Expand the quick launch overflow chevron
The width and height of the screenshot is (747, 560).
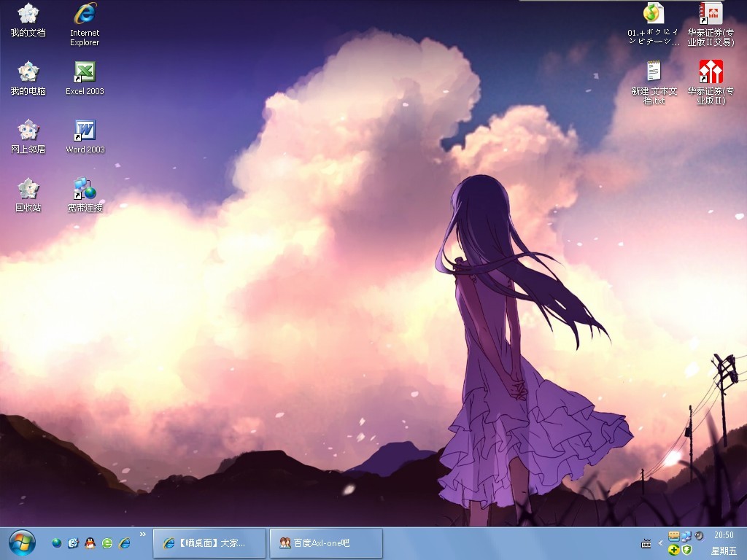pyautogui.click(x=142, y=534)
